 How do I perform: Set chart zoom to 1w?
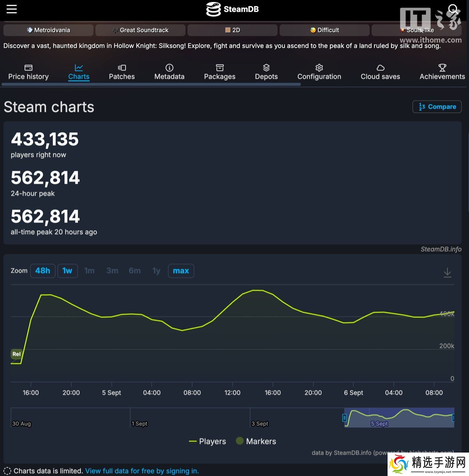tap(67, 271)
